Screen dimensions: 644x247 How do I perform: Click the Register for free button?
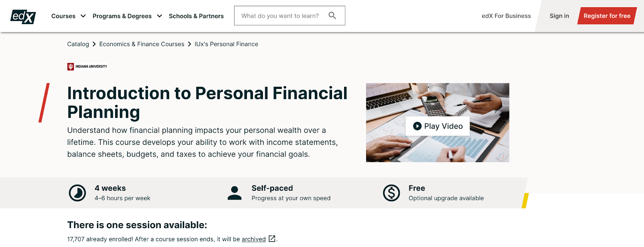607,16
